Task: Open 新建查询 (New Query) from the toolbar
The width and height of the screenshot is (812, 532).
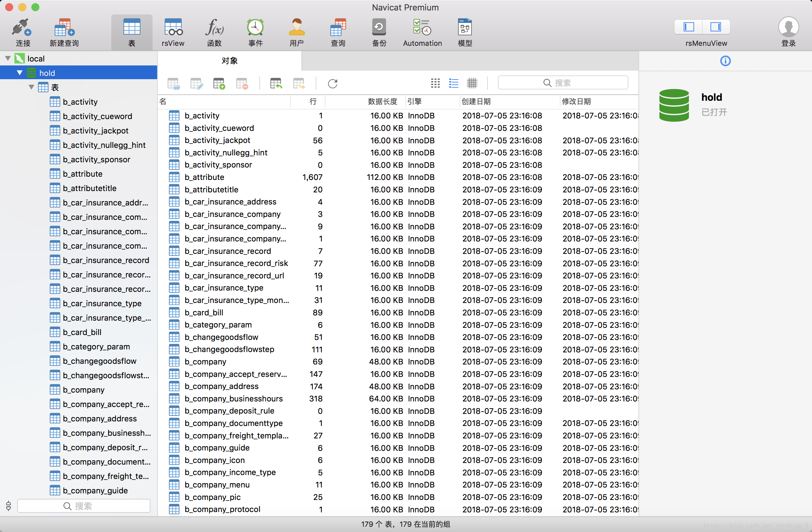Action: 64,28
